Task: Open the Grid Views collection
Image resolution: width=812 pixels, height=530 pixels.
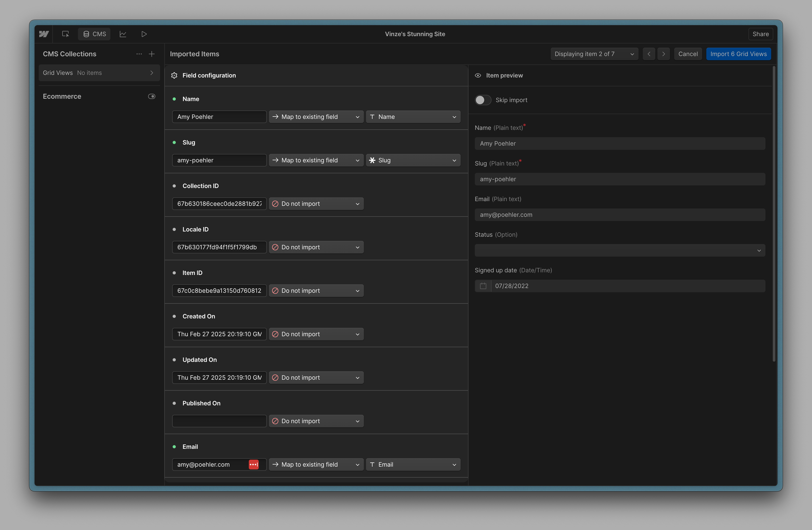Action: click(x=99, y=73)
